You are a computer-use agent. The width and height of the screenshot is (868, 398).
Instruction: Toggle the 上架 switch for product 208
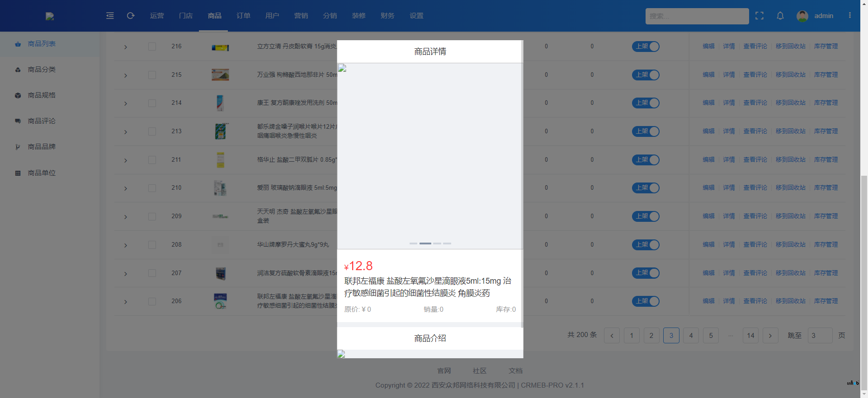click(x=646, y=245)
